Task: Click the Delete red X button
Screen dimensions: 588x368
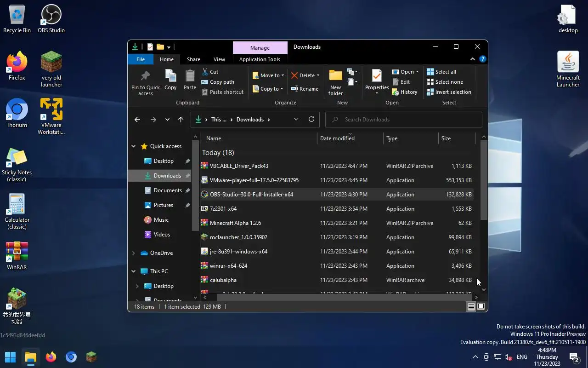Action: pos(303,75)
